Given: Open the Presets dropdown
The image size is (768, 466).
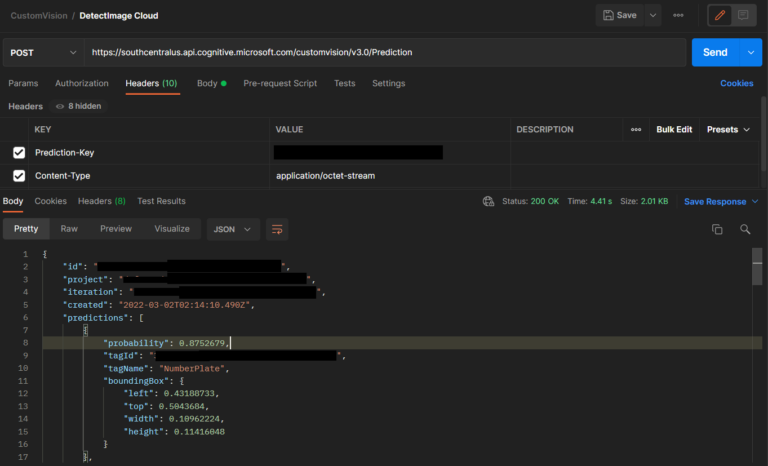Looking at the screenshot, I should click(x=728, y=129).
